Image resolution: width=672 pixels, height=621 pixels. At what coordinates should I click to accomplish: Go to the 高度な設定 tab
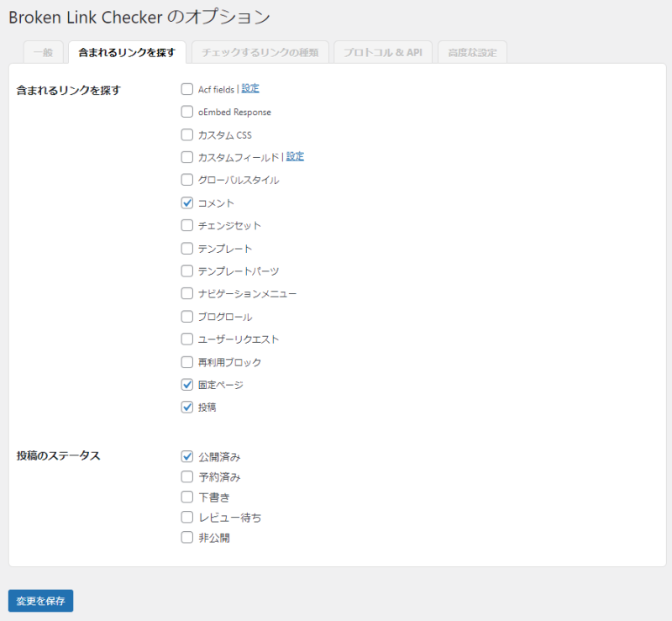[x=472, y=52]
